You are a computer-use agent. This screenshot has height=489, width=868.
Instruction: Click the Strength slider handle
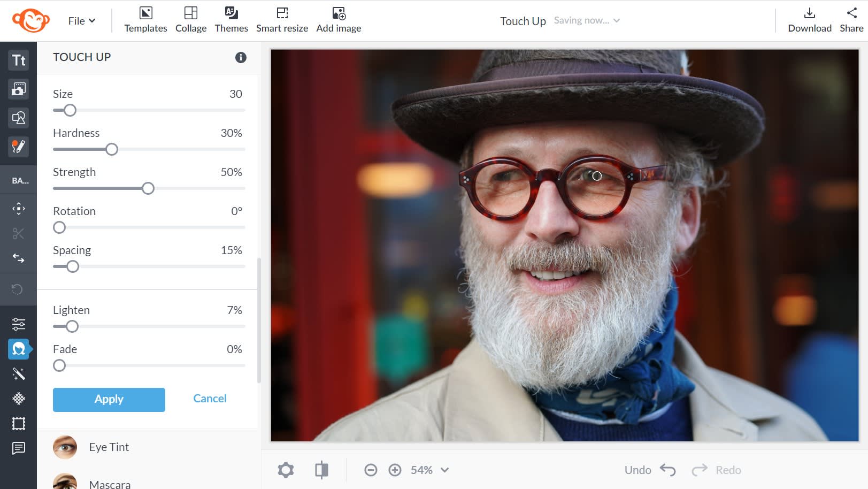point(148,188)
